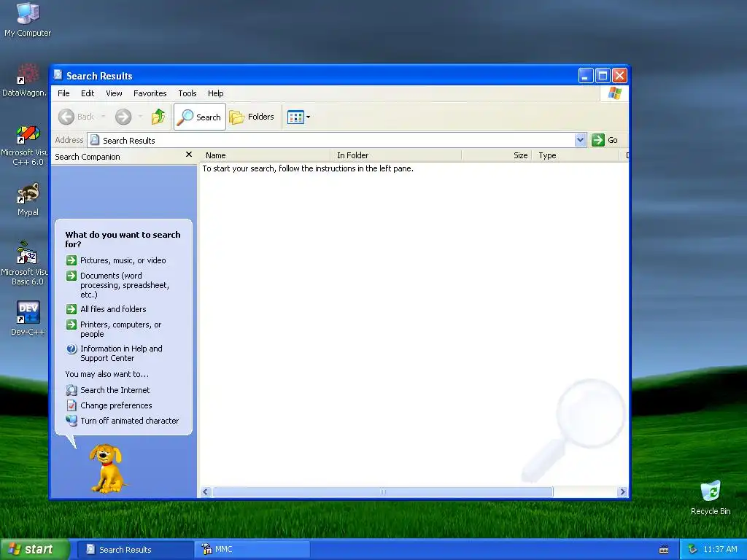Image resolution: width=747 pixels, height=560 pixels.
Task: Click the horizontal scrollbar left arrow
Action: click(x=206, y=492)
